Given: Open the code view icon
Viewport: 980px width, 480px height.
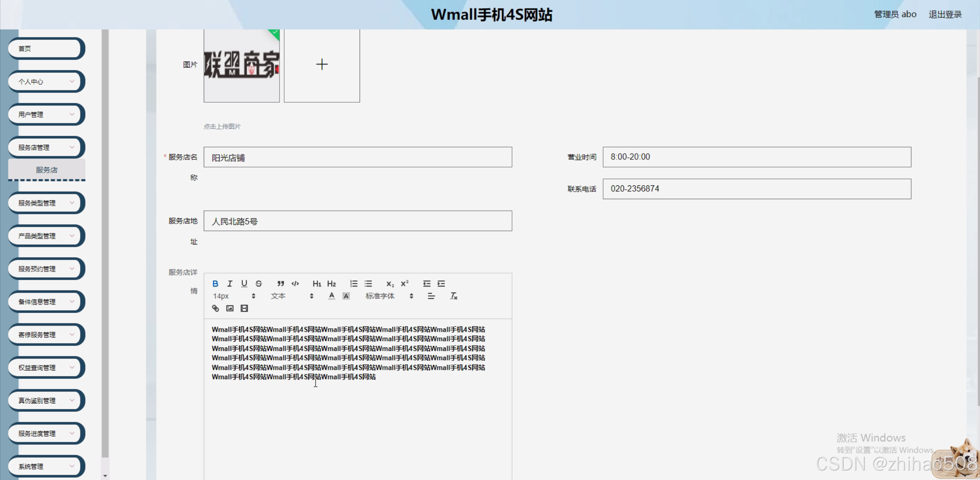Looking at the screenshot, I should pos(295,283).
